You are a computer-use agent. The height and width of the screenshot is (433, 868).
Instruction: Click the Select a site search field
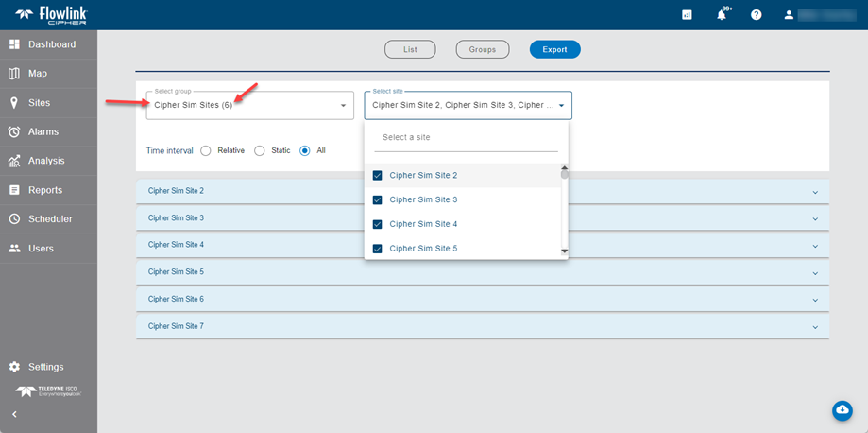coord(466,138)
